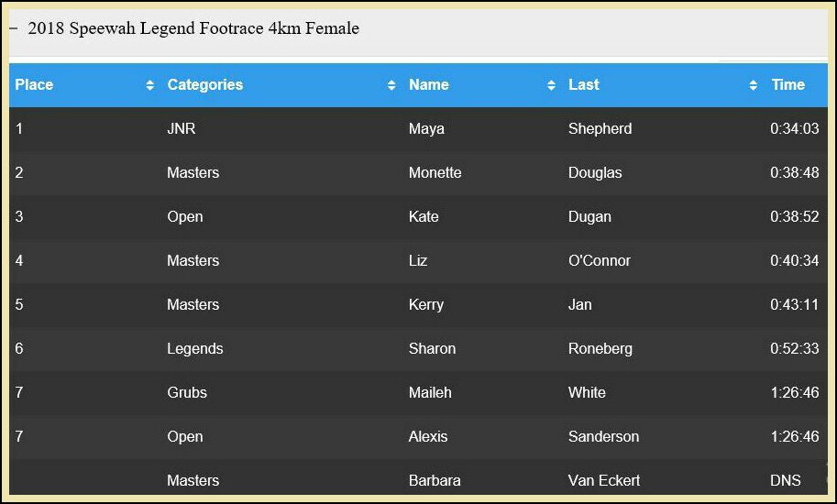Click the Monette name cell
The image size is (837, 504).
[435, 173]
